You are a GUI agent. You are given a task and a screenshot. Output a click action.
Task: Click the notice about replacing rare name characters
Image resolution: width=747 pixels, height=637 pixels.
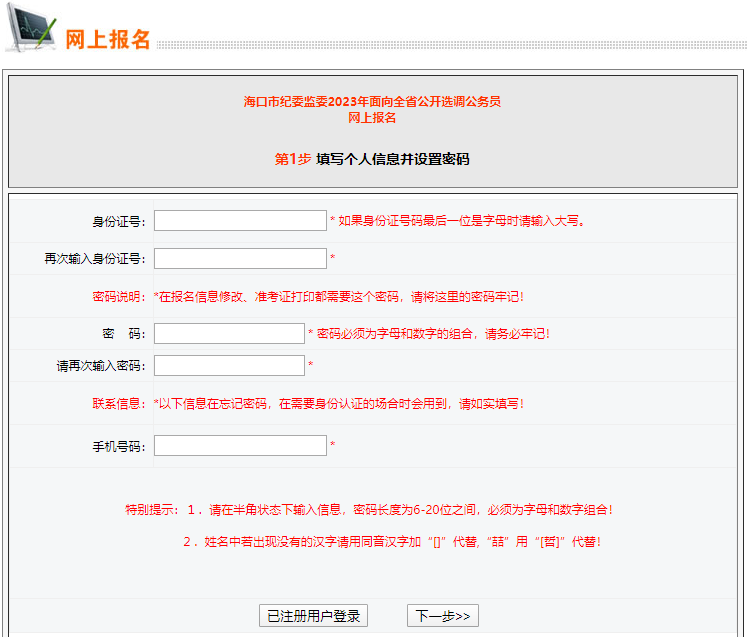coord(391,542)
